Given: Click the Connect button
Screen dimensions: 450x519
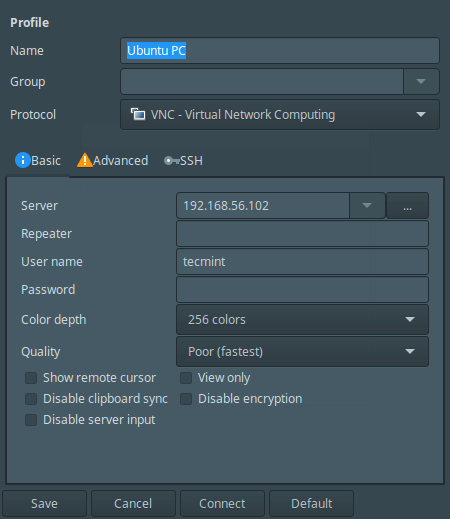Looking at the screenshot, I should [222, 503].
